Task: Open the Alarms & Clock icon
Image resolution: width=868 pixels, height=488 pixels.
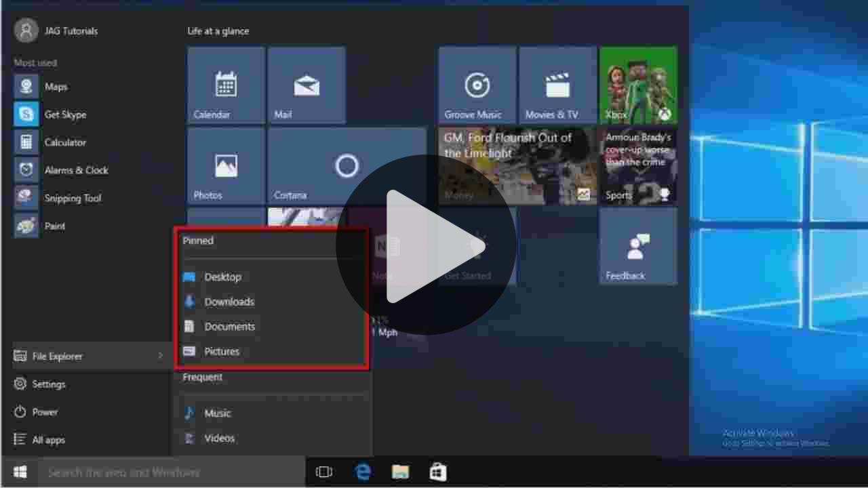Action: tap(26, 170)
